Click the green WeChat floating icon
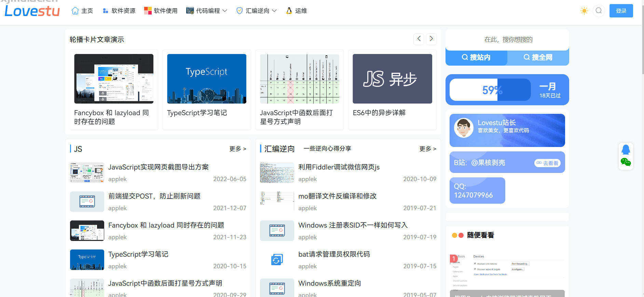Screen dimensions: 644x297 [x=626, y=162]
